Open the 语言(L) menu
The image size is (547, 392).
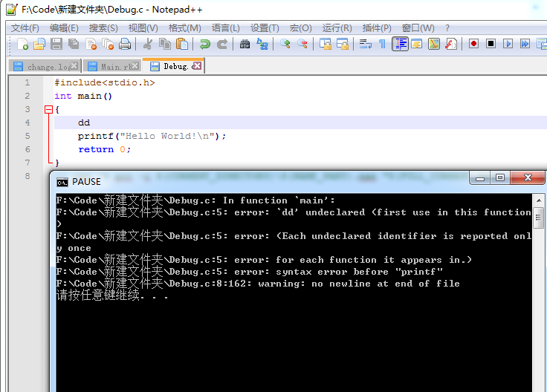tap(226, 28)
